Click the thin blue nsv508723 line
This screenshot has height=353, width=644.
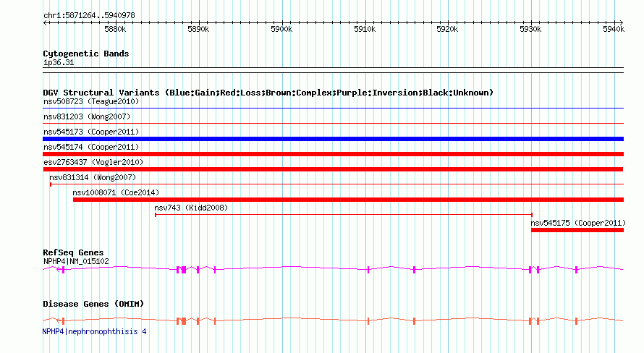click(x=333, y=109)
